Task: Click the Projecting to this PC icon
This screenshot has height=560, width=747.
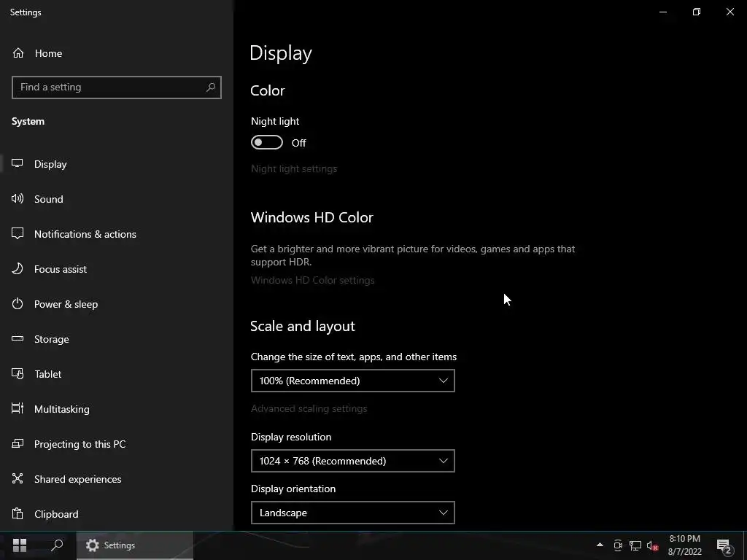Action: click(x=18, y=444)
